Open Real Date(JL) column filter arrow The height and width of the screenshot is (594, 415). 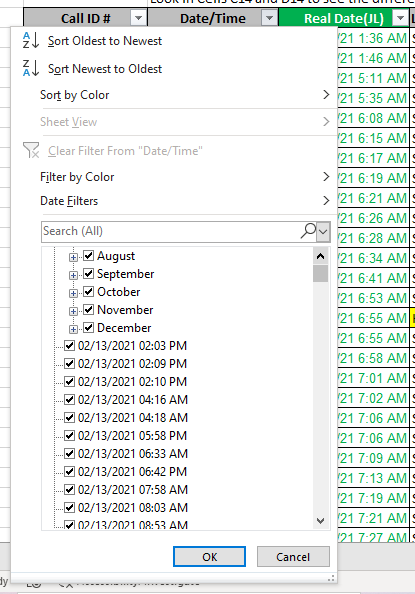400,18
